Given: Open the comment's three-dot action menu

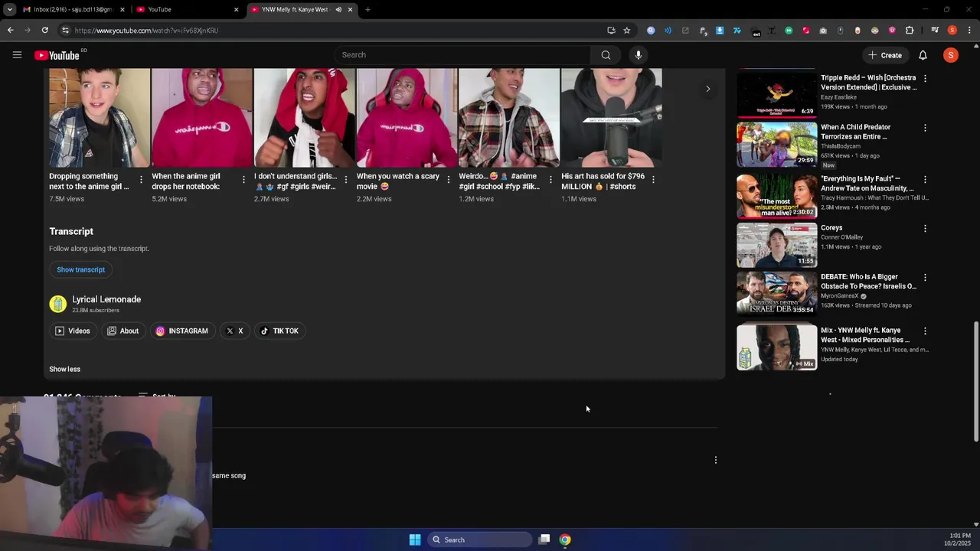Looking at the screenshot, I should click(716, 460).
